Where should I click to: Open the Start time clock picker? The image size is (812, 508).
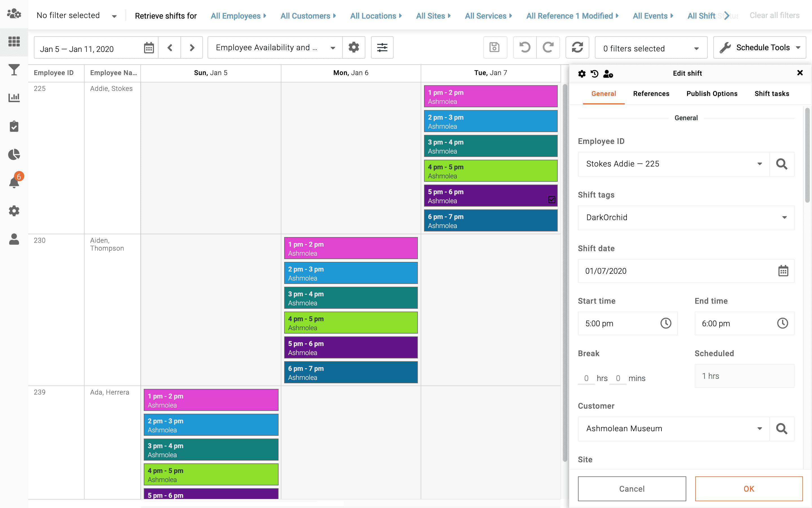pos(666,323)
